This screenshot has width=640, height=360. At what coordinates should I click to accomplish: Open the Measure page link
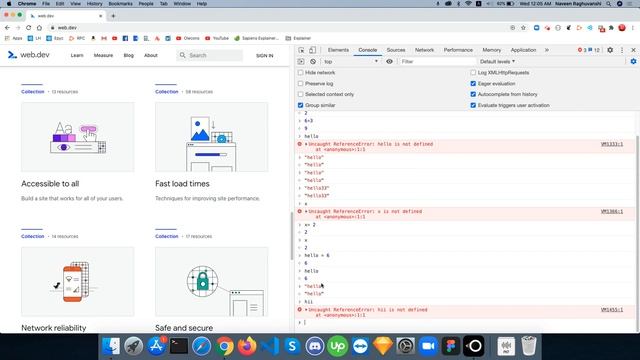click(103, 55)
